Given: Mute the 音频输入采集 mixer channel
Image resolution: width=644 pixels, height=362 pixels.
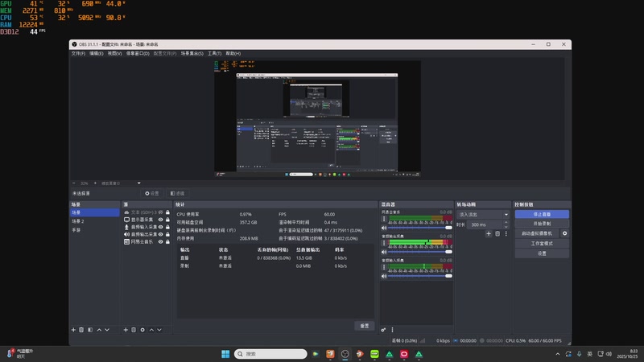Looking at the screenshot, I should [x=384, y=276].
